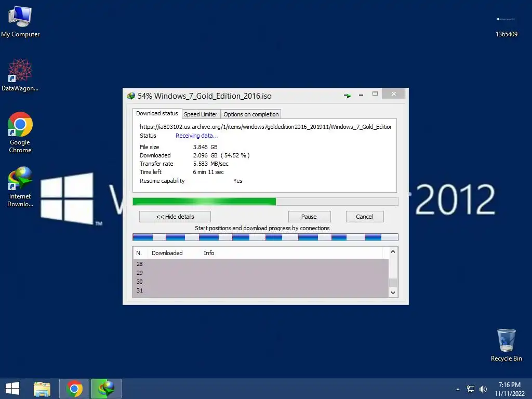
Task: Click the Info column header
Action: tap(292, 253)
